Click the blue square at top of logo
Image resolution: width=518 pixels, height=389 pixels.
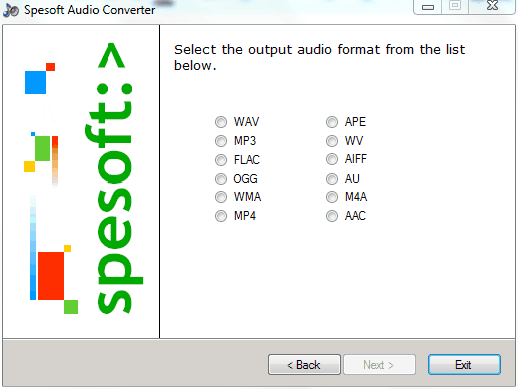point(35,82)
